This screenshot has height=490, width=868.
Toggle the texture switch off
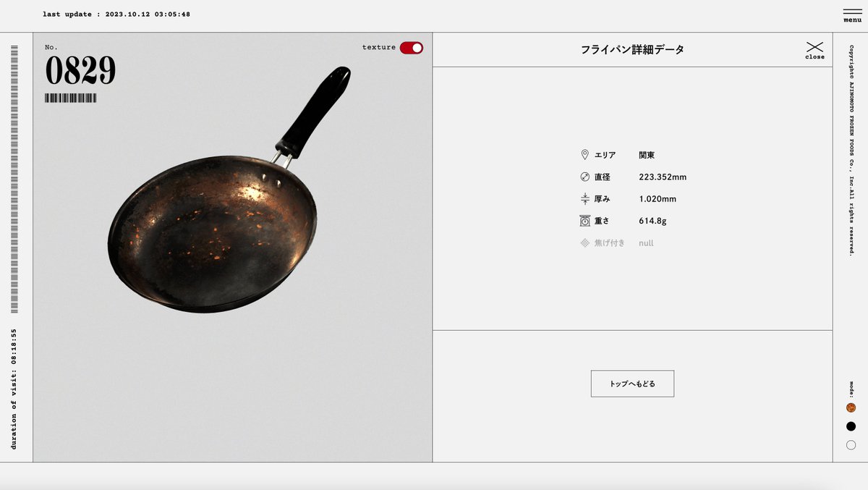(x=411, y=48)
